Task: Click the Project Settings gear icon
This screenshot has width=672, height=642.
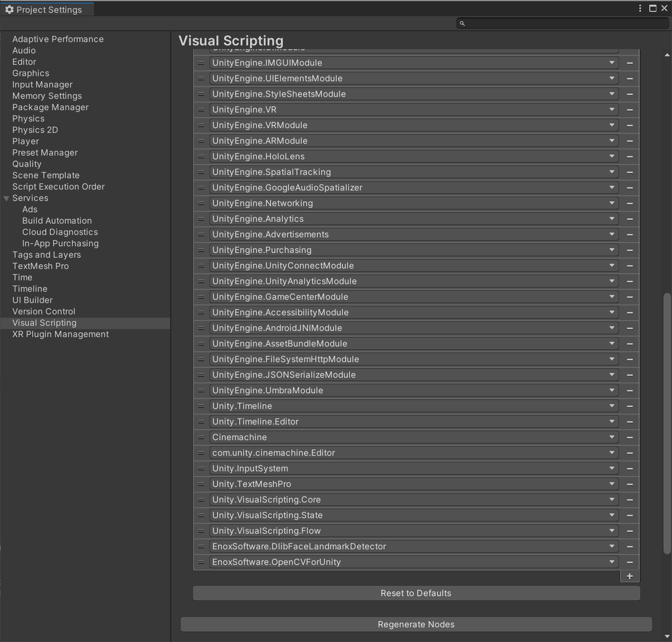Action: click(9, 9)
